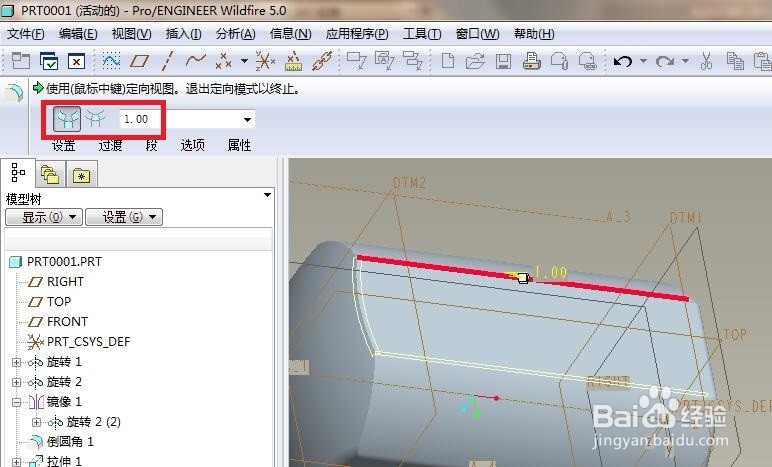Switch to the Folder Browser navigator tab
The width and height of the screenshot is (772, 467).
click(50, 175)
